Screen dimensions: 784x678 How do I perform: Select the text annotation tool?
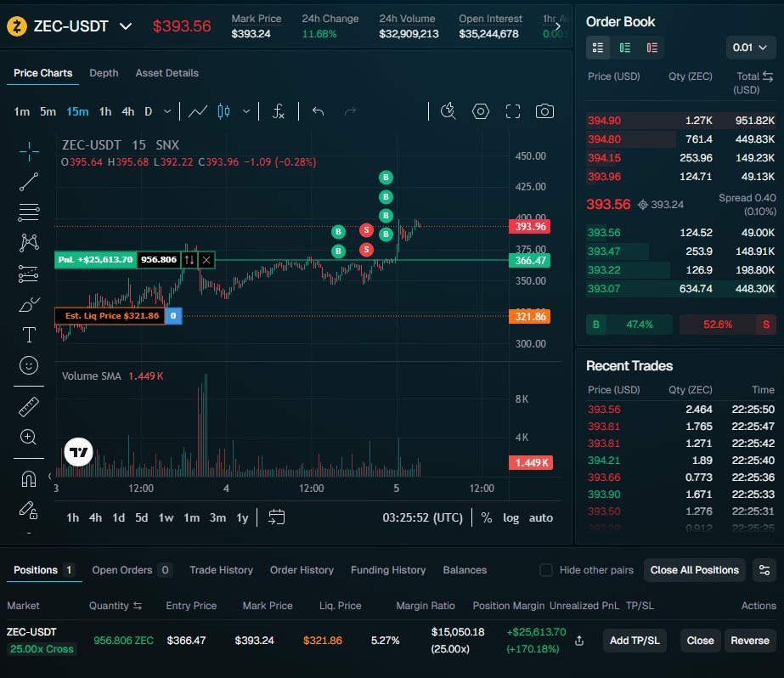point(29,335)
